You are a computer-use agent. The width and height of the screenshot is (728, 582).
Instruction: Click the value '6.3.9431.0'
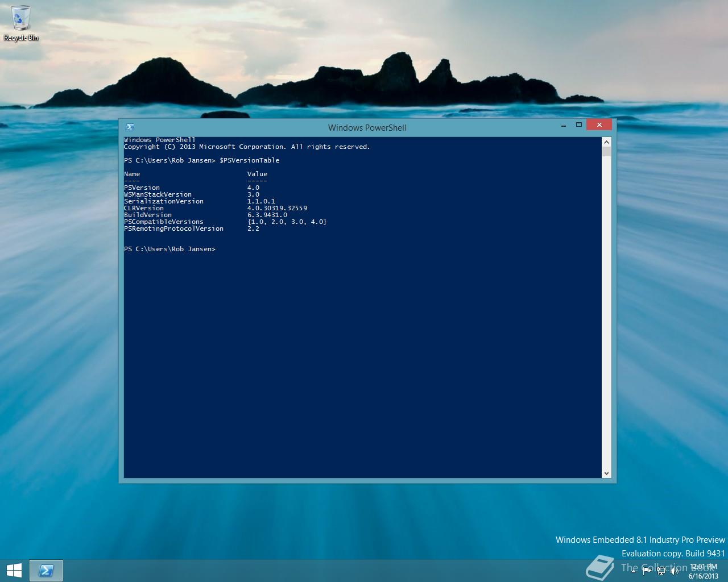point(267,215)
